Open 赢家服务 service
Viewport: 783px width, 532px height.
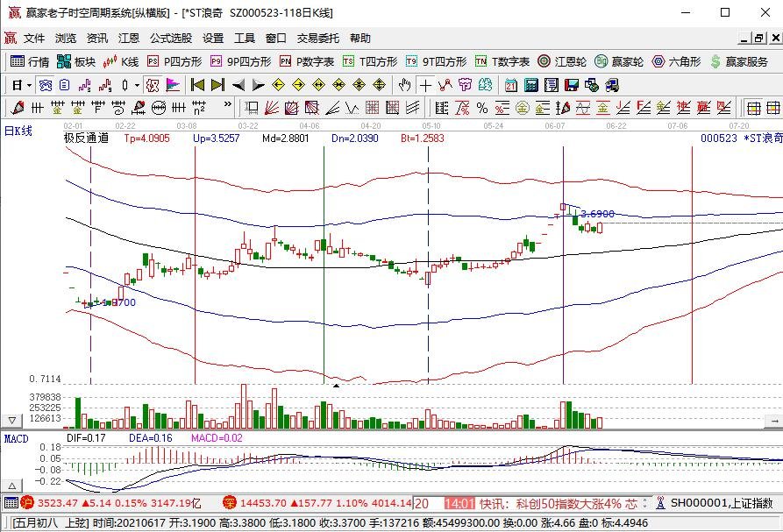point(739,61)
